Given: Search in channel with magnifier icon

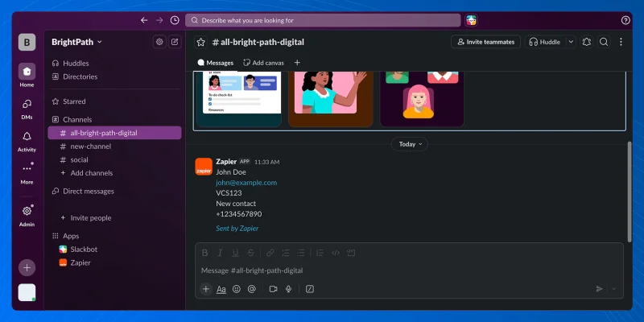Looking at the screenshot, I should pyautogui.click(x=603, y=42).
